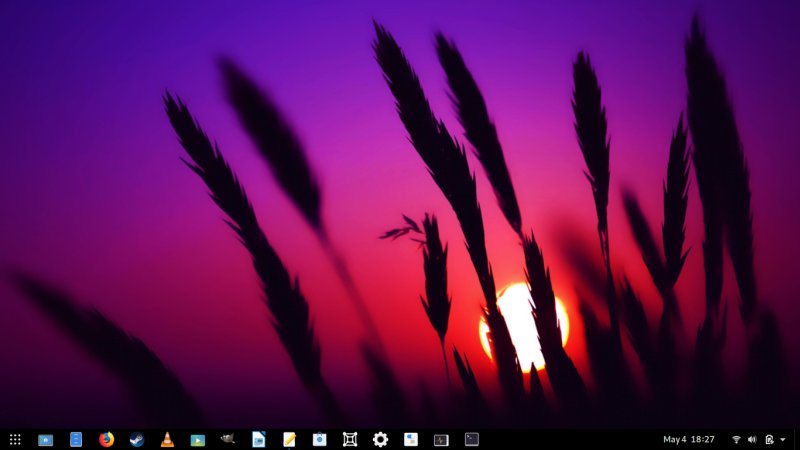Click the volume speaker indicator
800x450 pixels.
[x=752, y=439]
